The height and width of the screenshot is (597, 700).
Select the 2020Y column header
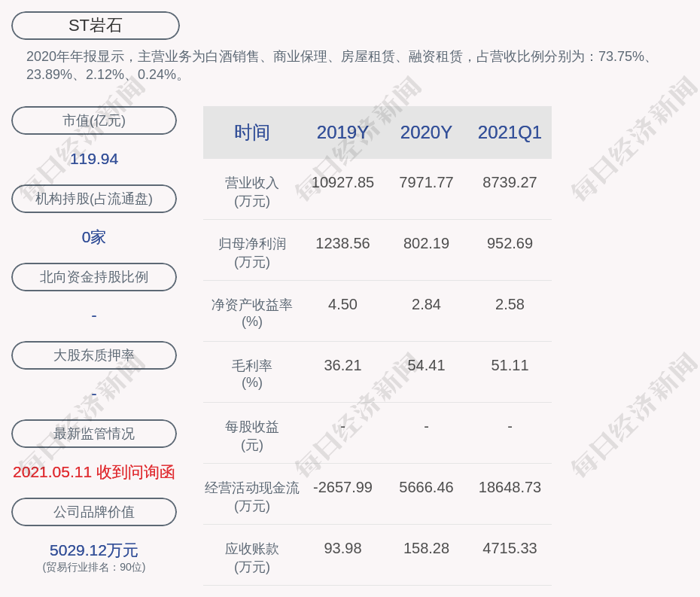426,132
